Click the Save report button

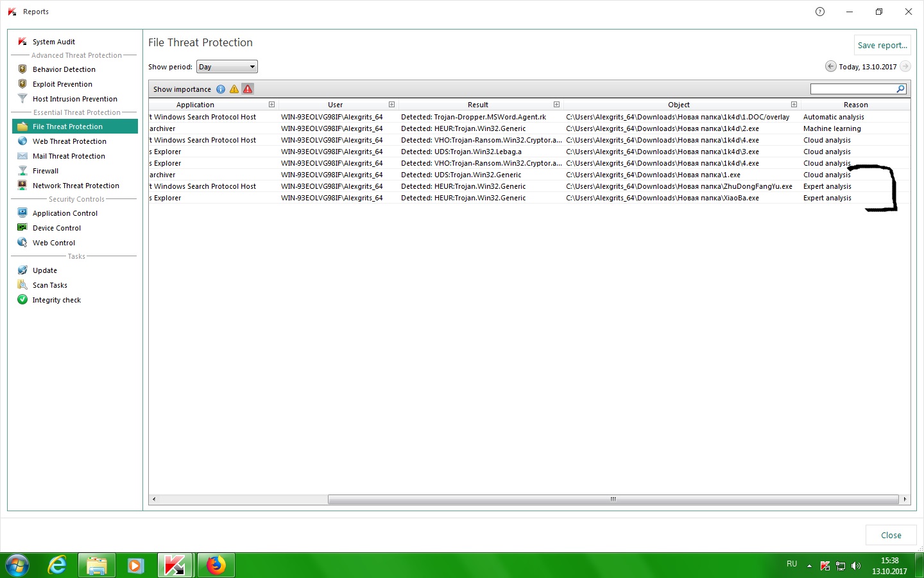[882, 46]
